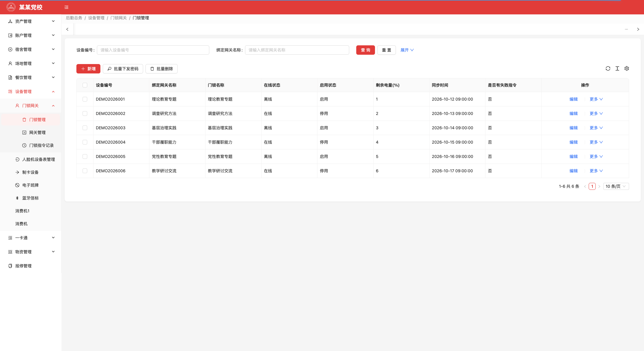644x351 pixels.
Task: Expand the search filters with 展开
Action: [407, 50]
